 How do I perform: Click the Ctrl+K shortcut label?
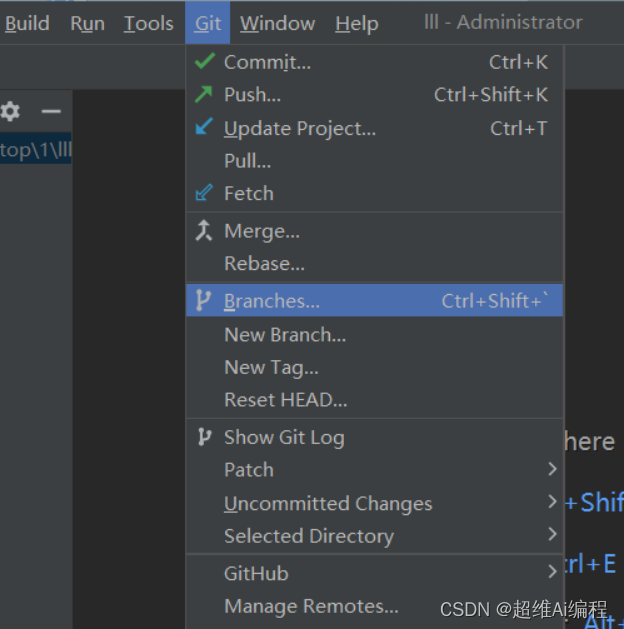click(x=518, y=62)
